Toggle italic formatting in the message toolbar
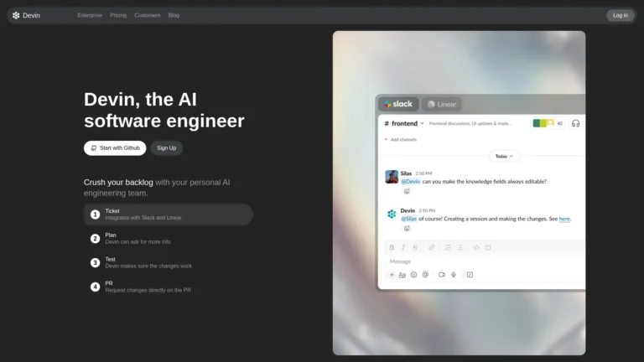 point(403,247)
